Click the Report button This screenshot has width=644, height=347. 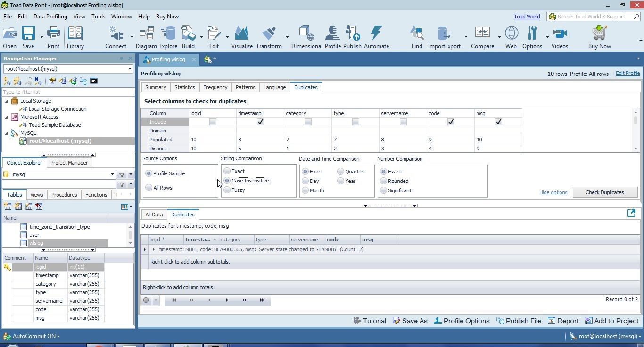[x=563, y=321]
